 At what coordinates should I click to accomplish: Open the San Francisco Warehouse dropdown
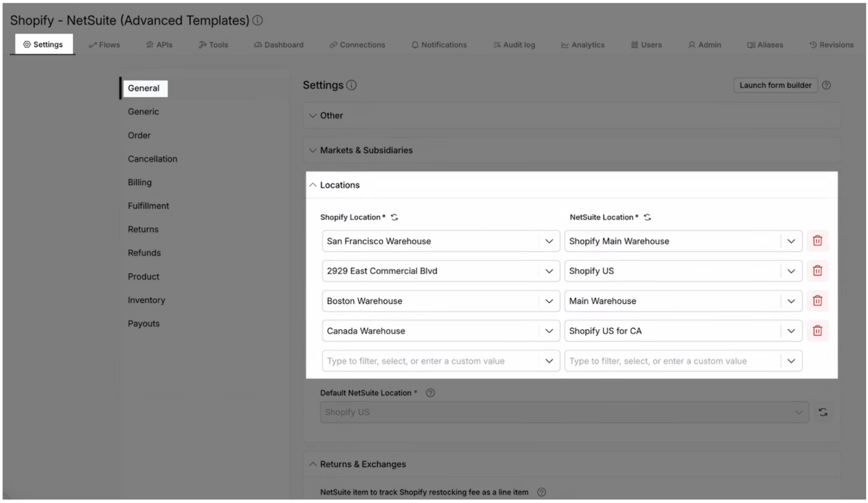click(440, 241)
